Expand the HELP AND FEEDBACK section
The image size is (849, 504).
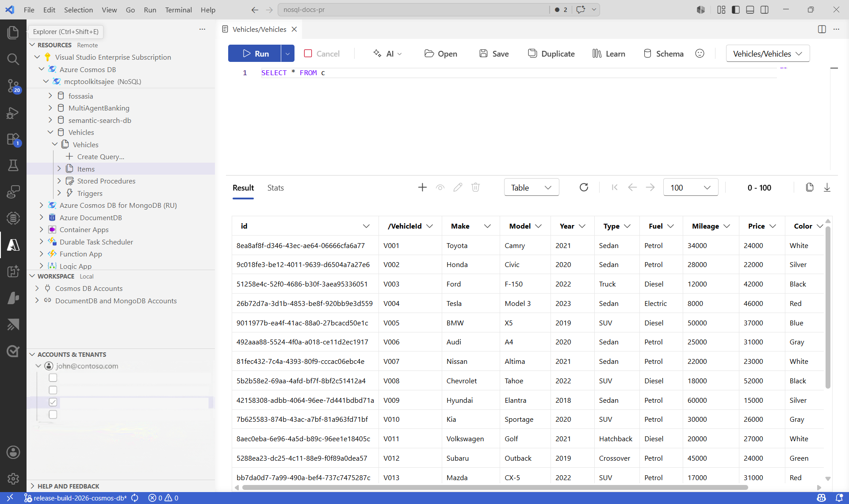(32, 486)
